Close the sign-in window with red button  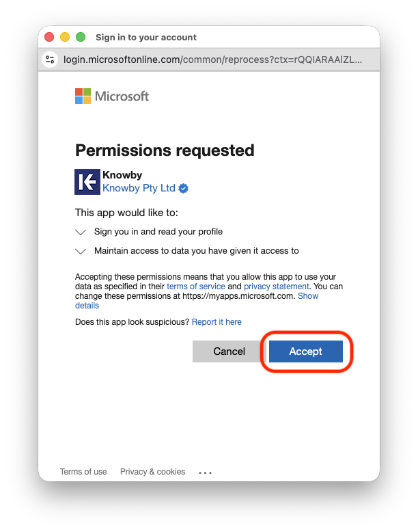pos(49,38)
